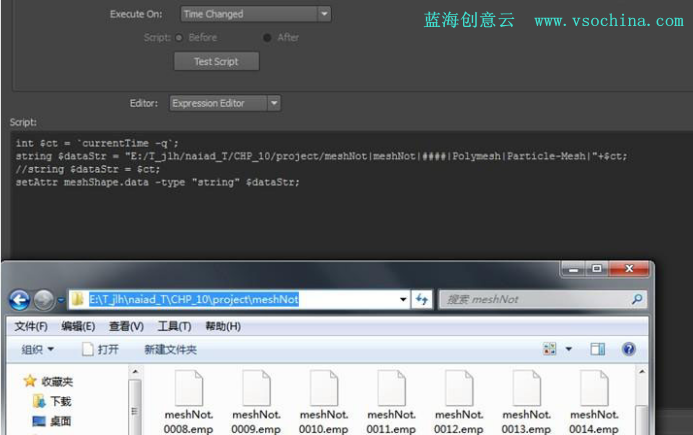The width and height of the screenshot is (693, 435).
Task: Open the Expression Editor dropdown
Action: point(225,103)
